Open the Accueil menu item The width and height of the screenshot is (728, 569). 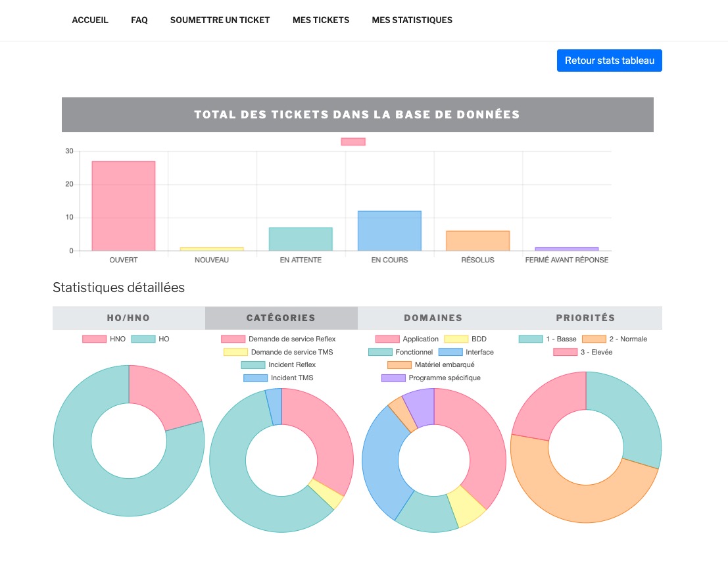(90, 20)
